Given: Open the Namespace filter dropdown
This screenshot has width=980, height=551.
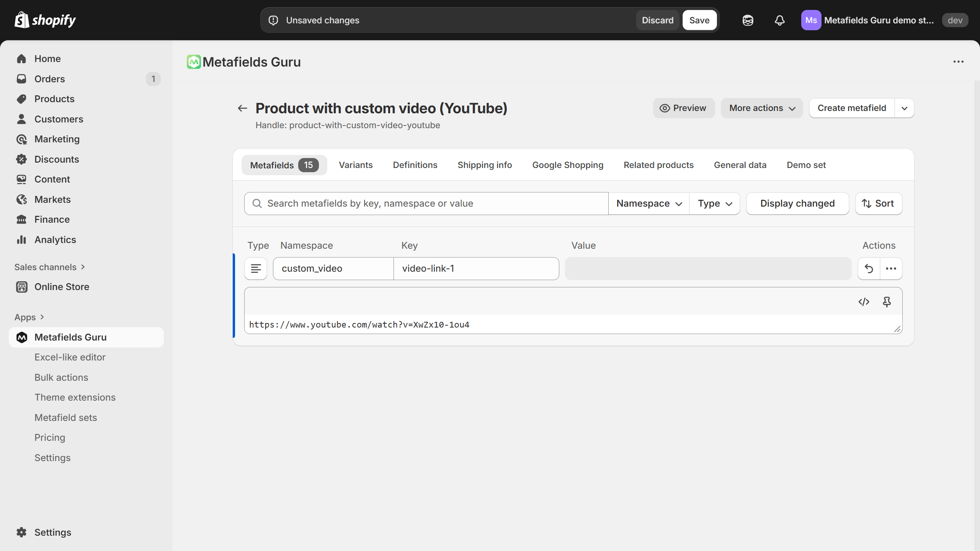Looking at the screenshot, I should click(648, 203).
